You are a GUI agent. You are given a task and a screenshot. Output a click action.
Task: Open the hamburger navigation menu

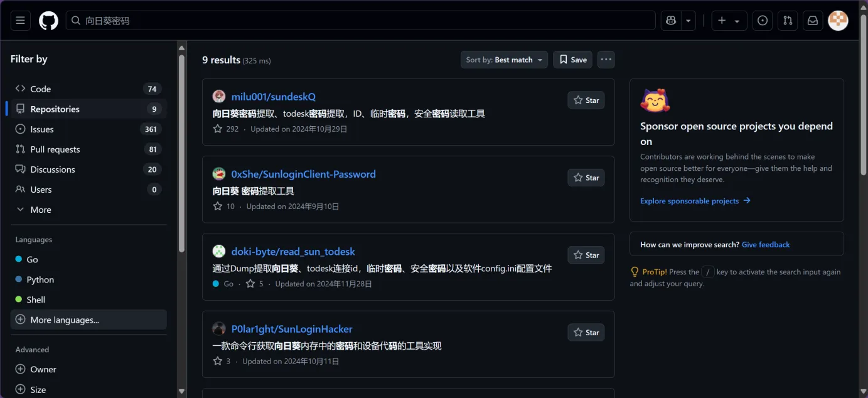(20, 21)
